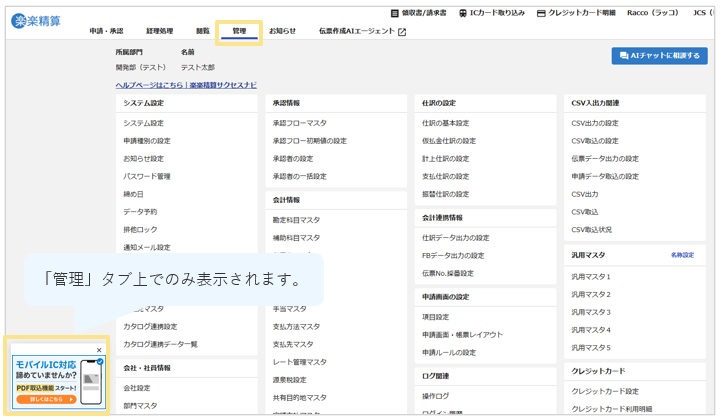Open パスワード管理
Screen dimensions: 721x420
click(147, 177)
